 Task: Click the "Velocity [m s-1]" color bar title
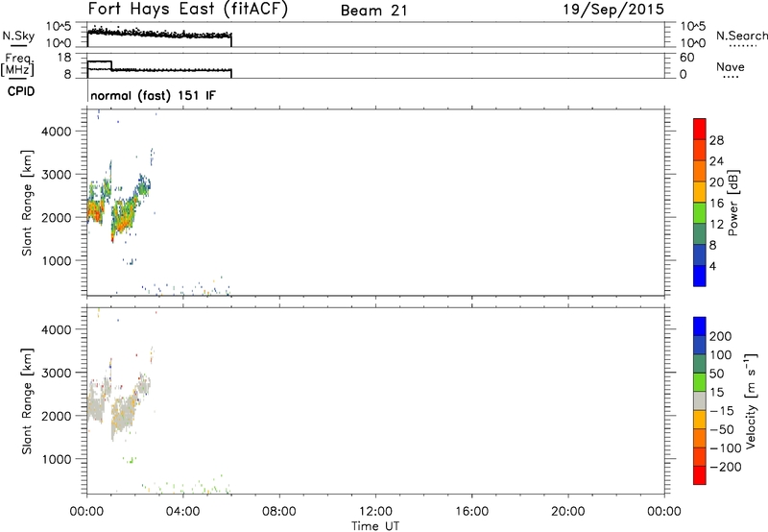(751, 401)
